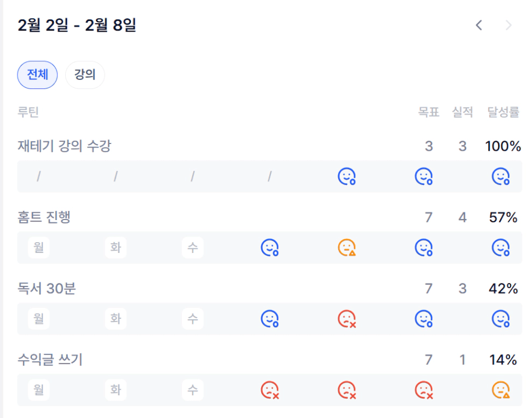Image resolution: width=532 pixels, height=418 pixels.
Task: Toggle 화 day box in 독서 30분 row
Action: coord(116,319)
